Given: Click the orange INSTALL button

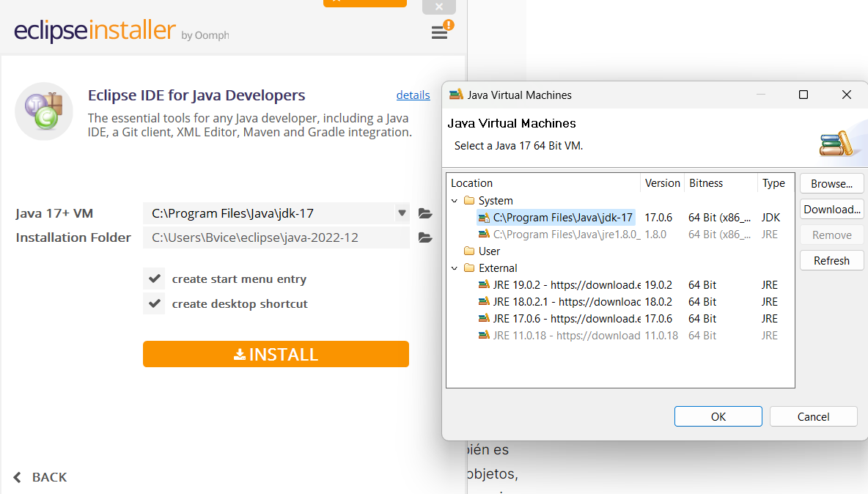Looking at the screenshot, I should tap(276, 354).
